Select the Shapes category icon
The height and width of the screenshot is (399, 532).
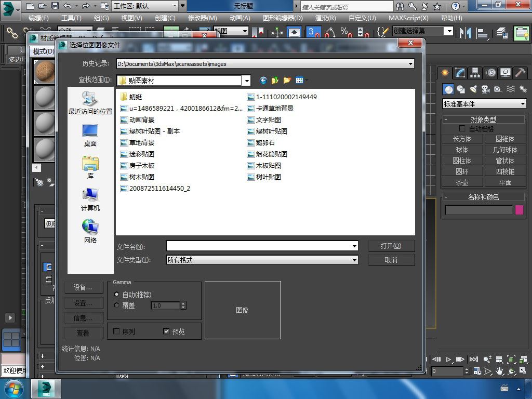click(461, 89)
